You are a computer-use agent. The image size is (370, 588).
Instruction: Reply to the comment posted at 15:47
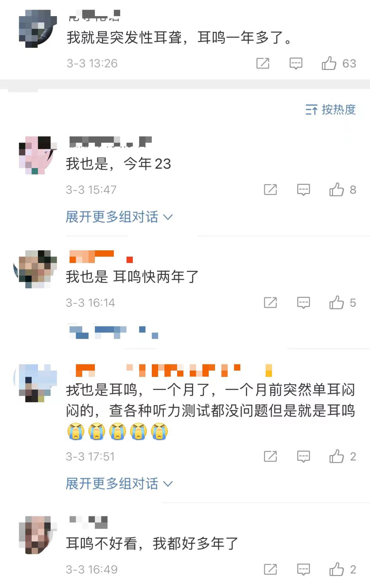pos(304,190)
